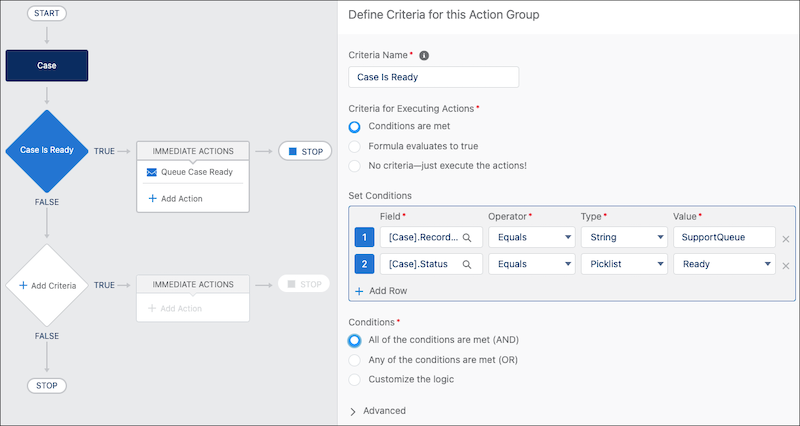
Task: Select No criteria—just execute the actions
Action: [x=354, y=165]
